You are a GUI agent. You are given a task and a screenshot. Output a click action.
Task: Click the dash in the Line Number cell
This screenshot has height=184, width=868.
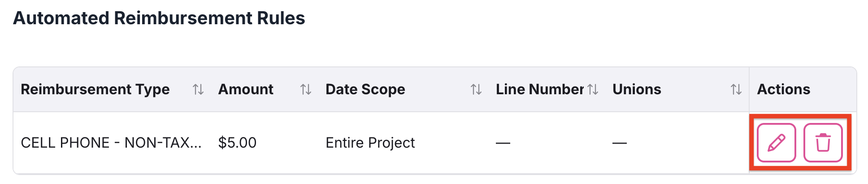503,143
